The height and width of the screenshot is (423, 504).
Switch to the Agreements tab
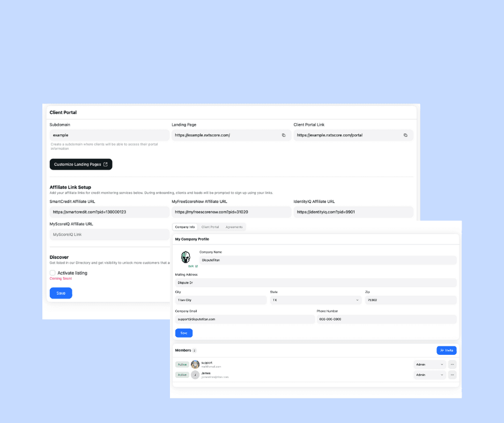point(234,227)
